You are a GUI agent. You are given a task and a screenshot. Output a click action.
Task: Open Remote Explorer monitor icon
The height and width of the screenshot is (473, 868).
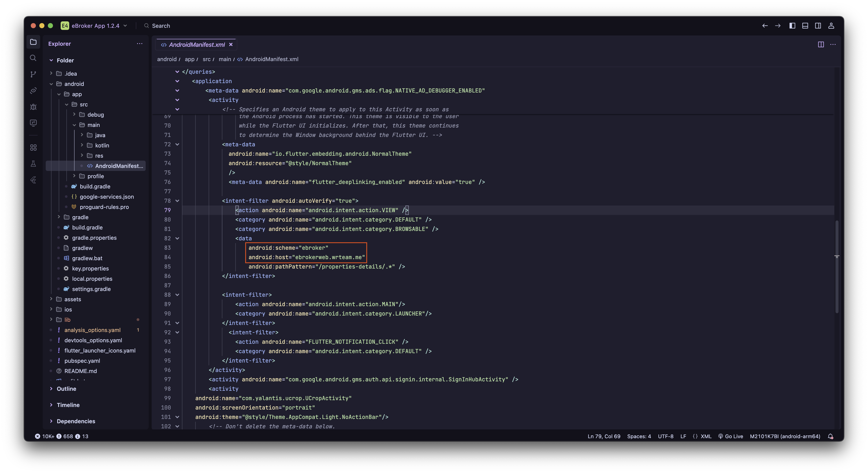pyautogui.click(x=33, y=123)
